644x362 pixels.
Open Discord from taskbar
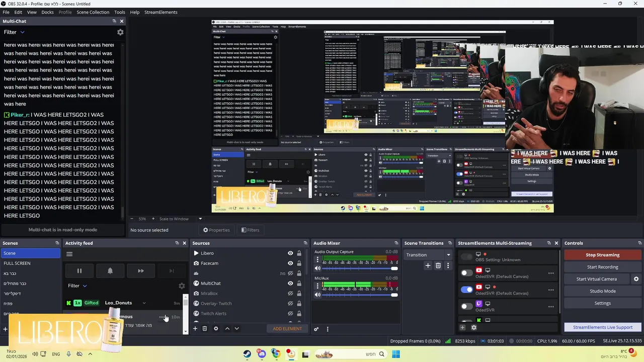262,354
